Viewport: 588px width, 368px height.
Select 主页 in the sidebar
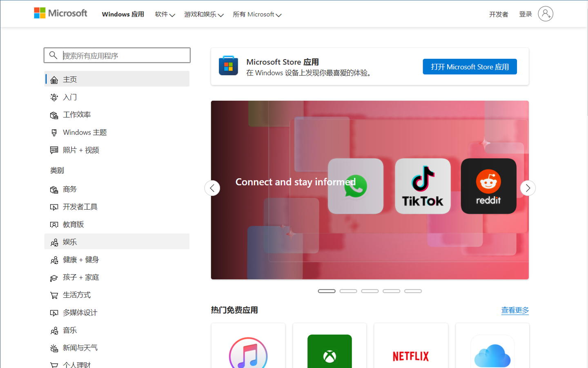coord(117,79)
